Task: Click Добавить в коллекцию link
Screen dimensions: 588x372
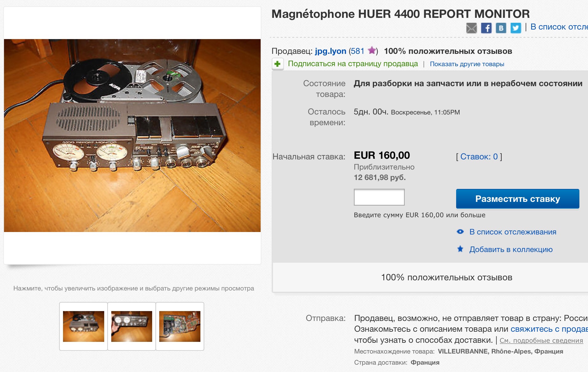Action: coord(511,249)
